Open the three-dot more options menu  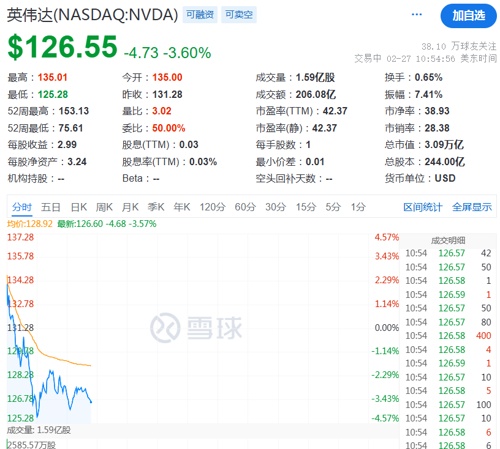417,14
